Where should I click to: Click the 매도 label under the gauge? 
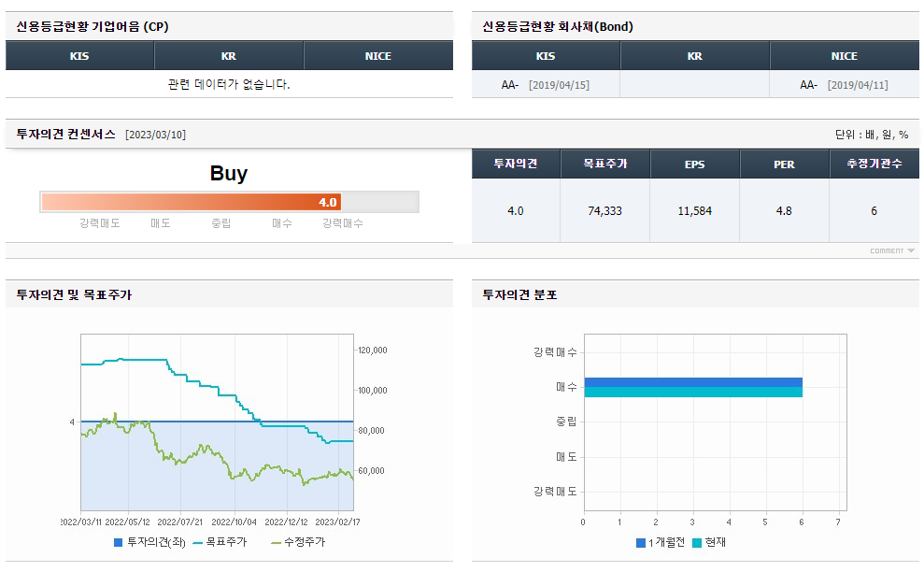(161, 222)
